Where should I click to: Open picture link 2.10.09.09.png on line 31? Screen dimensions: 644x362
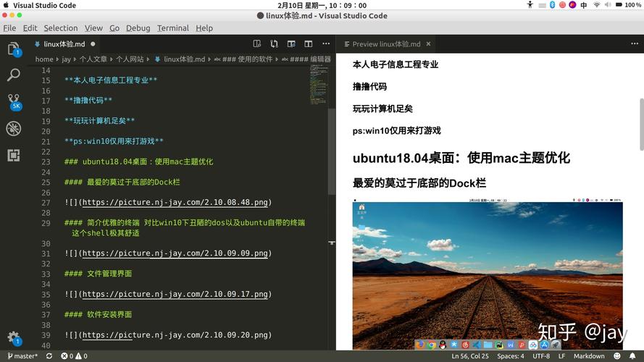click(175, 253)
